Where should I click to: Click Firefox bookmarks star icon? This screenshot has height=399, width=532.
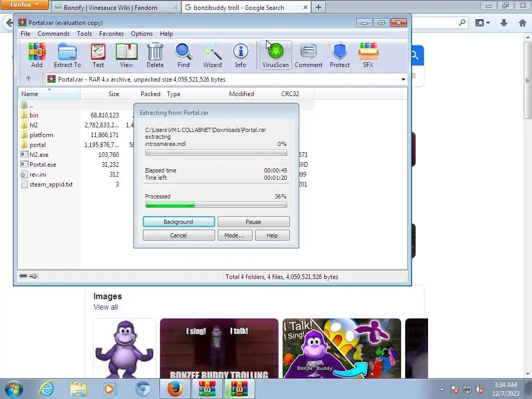480,23
